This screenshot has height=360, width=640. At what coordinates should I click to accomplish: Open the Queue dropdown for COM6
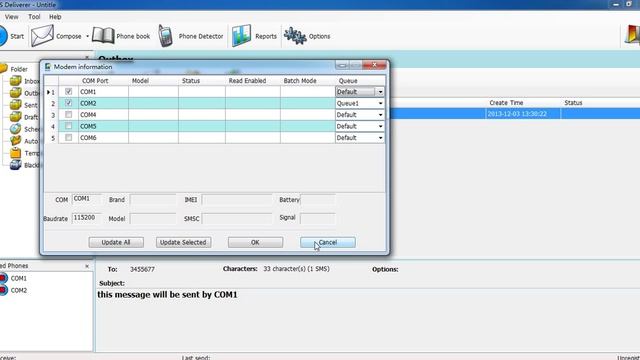click(380, 138)
